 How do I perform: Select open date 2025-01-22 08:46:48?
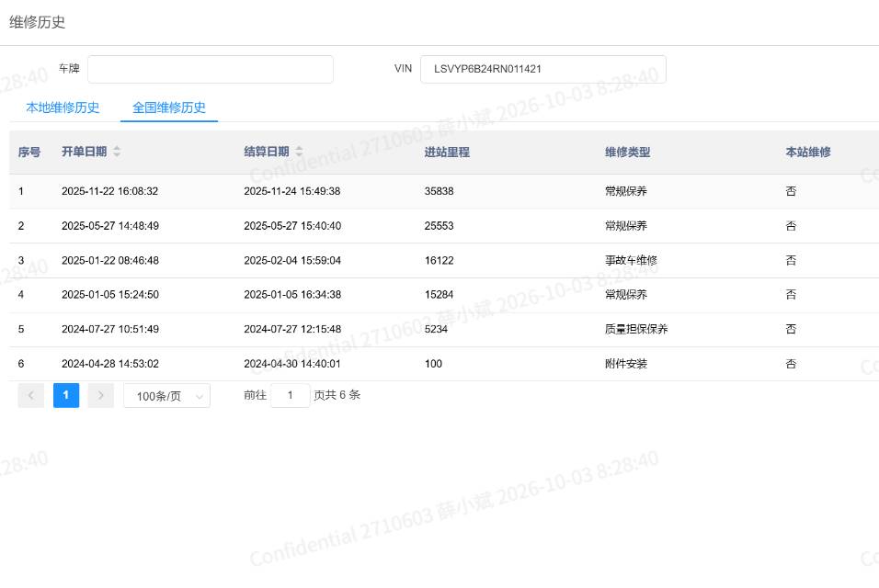tap(110, 260)
